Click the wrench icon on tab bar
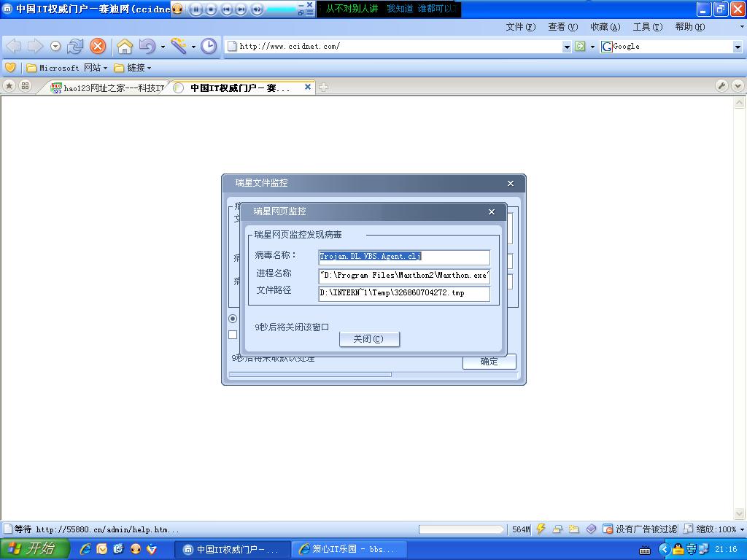 click(721, 86)
